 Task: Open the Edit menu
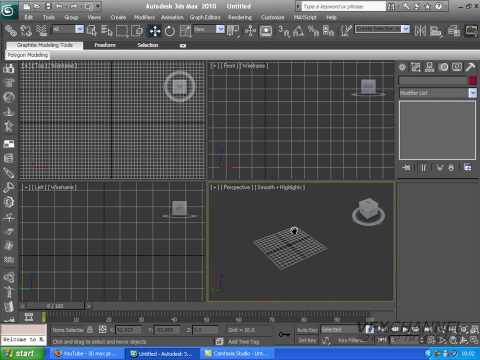tap(29, 17)
